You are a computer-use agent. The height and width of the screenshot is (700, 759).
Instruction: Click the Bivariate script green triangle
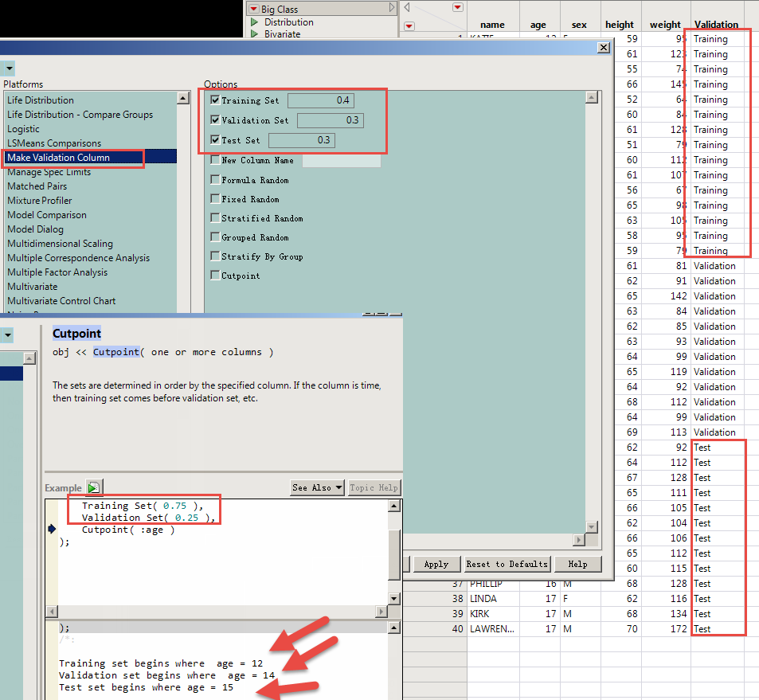[x=255, y=34]
